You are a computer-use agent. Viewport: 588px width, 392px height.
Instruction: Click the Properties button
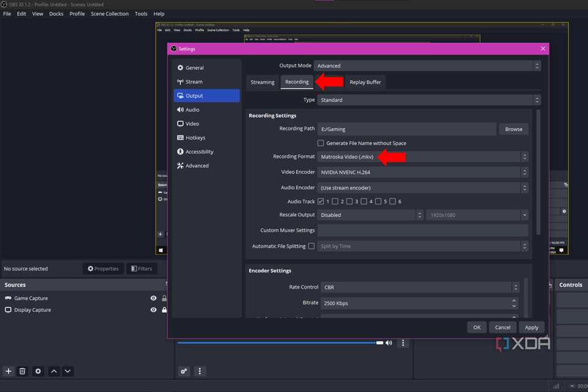(x=103, y=269)
